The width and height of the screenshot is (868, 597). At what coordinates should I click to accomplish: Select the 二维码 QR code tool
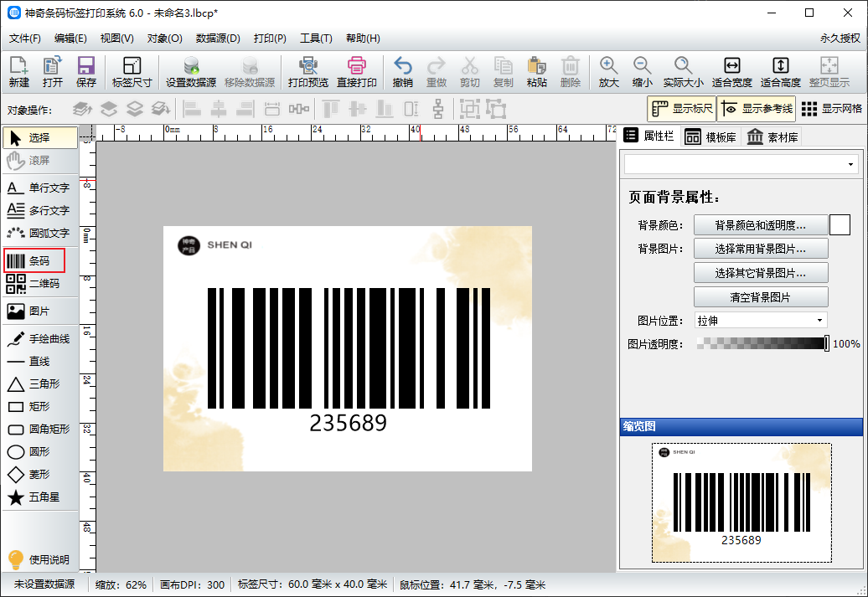tap(40, 283)
